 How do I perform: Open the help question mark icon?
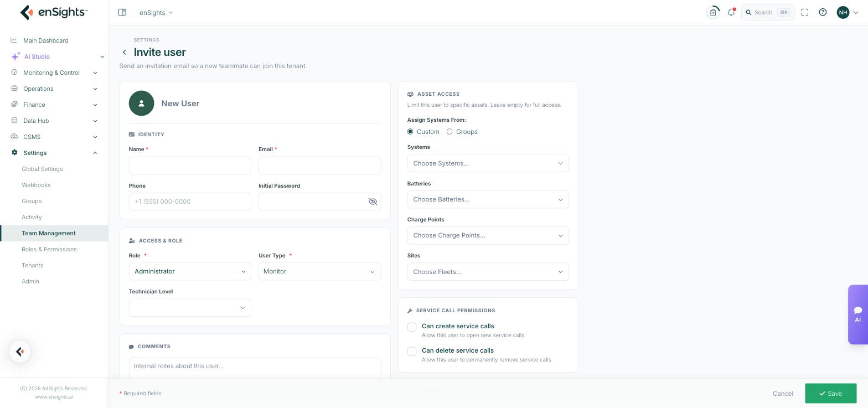(x=823, y=12)
